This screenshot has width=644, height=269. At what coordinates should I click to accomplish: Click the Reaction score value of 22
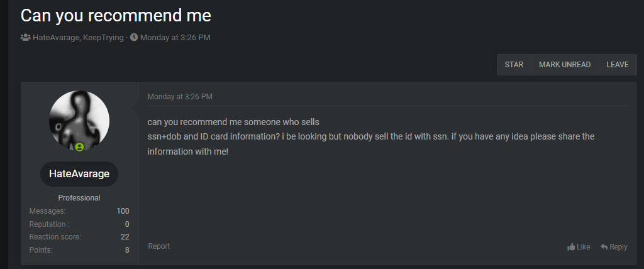click(x=125, y=237)
